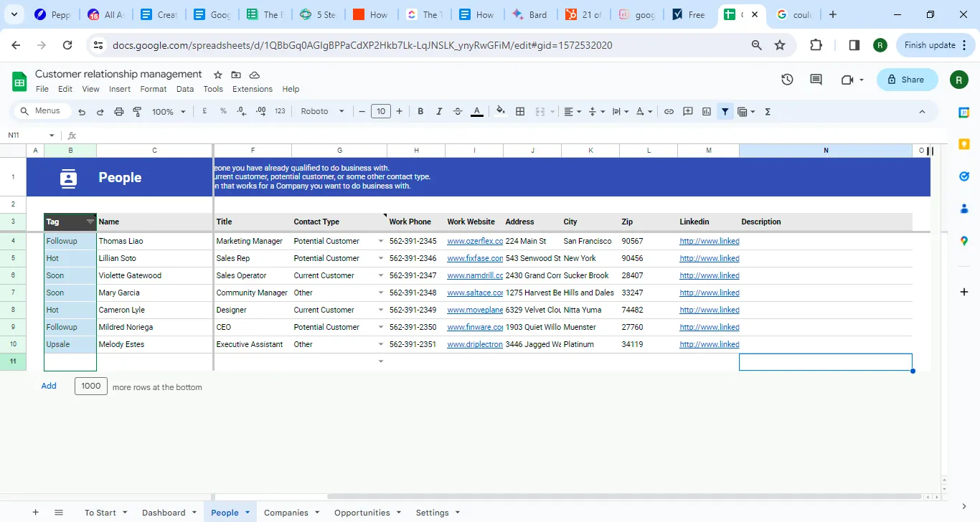The width and height of the screenshot is (980, 522).
Task: Open version history clock icon
Action: click(x=787, y=80)
